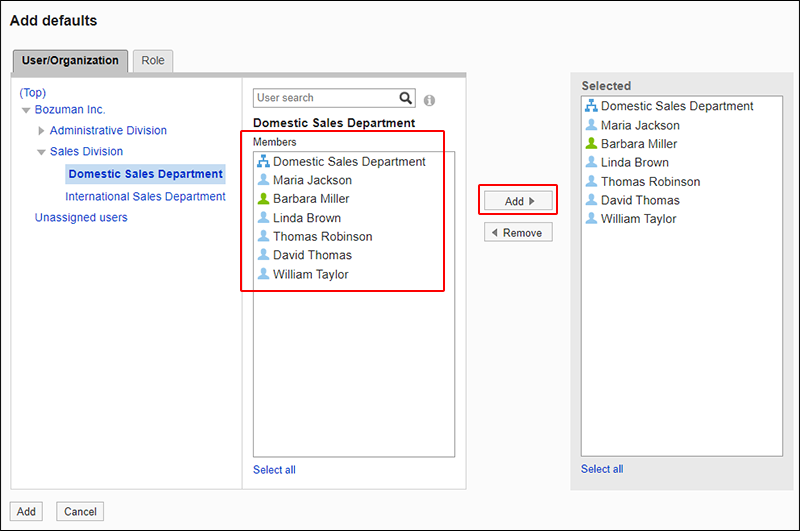Click the Add arrow button between lists

coord(518,201)
